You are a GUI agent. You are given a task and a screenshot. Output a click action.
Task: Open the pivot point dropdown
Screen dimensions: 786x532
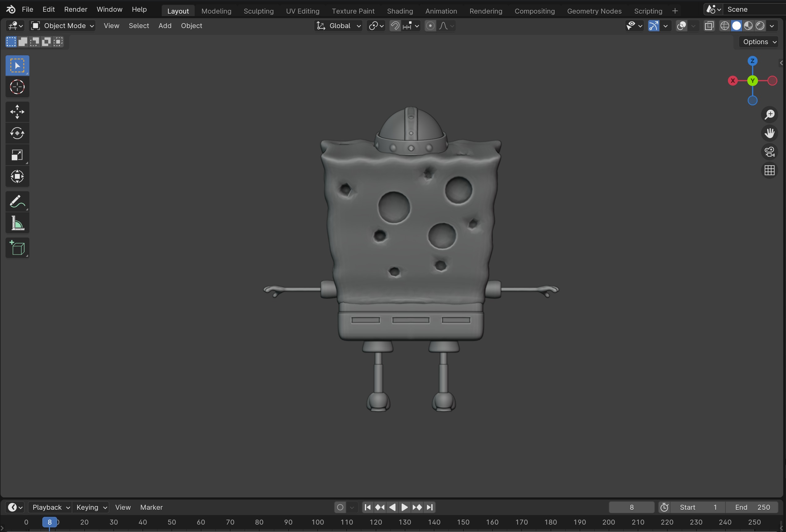376,26
